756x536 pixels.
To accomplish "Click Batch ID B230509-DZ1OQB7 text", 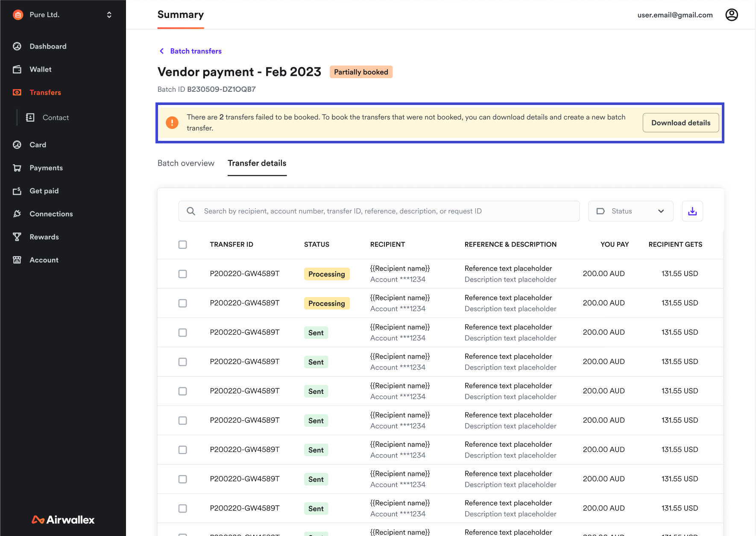I will [207, 89].
